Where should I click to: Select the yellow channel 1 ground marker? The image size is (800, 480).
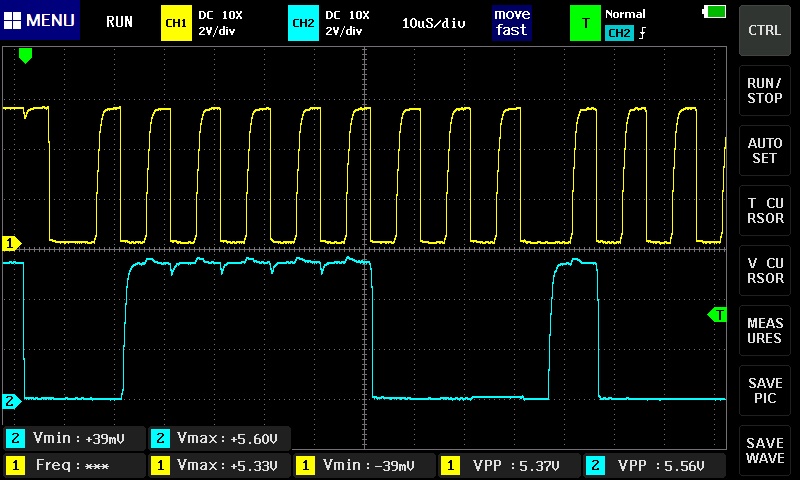tap(11, 243)
